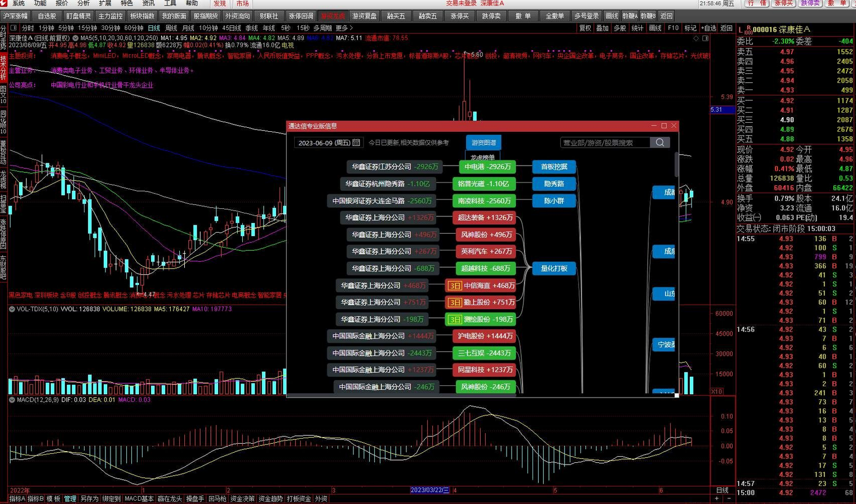
Task: Switch to 分时 view
Action: point(28,28)
